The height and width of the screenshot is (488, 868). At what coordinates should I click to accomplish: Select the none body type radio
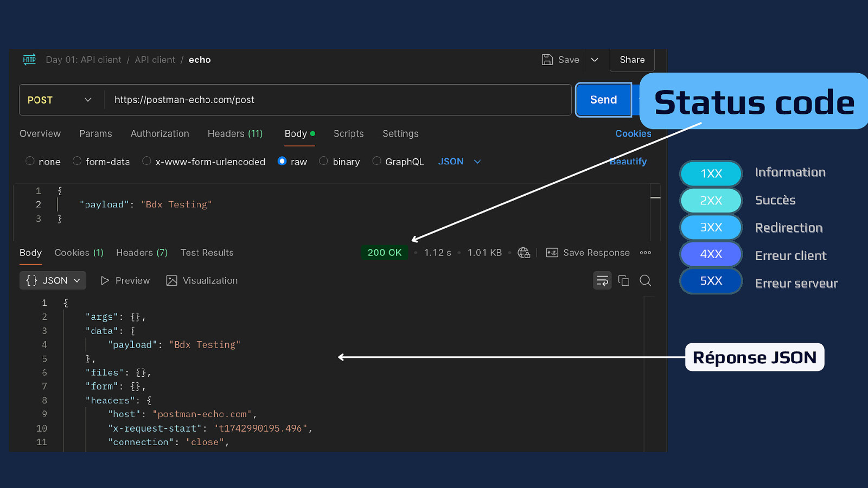pyautogui.click(x=30, y=161)
